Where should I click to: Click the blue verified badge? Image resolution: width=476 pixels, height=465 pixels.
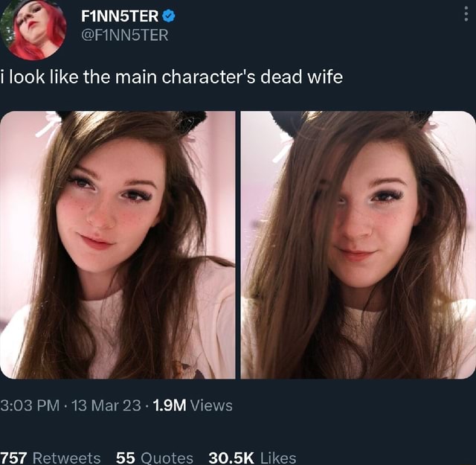169,16
